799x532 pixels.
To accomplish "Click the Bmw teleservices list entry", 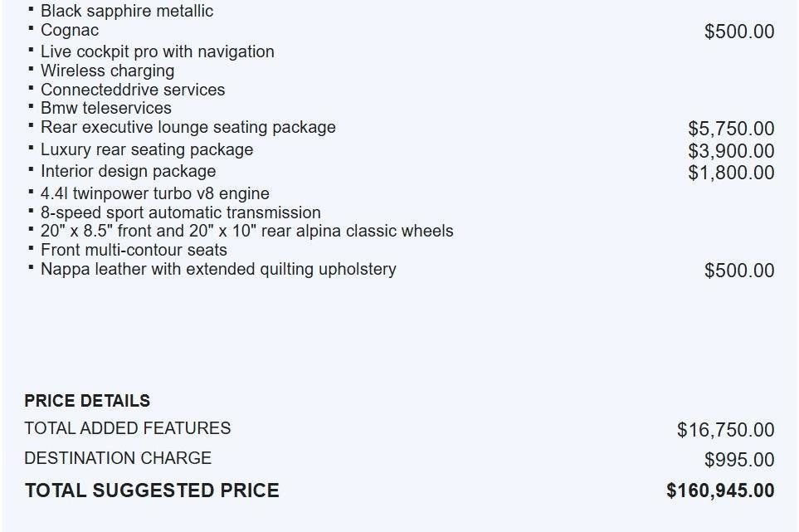I will 106,108.
